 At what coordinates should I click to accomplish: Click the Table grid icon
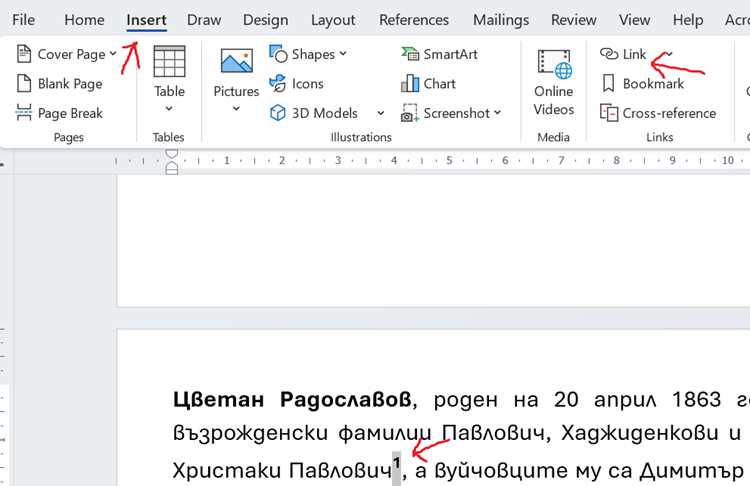[169, 62]
